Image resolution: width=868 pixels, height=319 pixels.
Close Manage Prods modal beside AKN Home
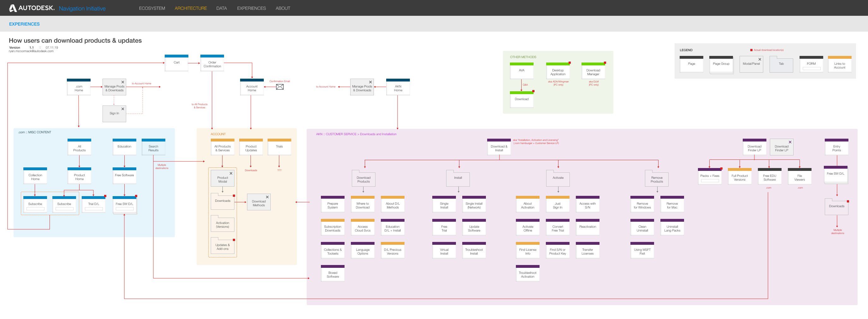click(370, 82)
